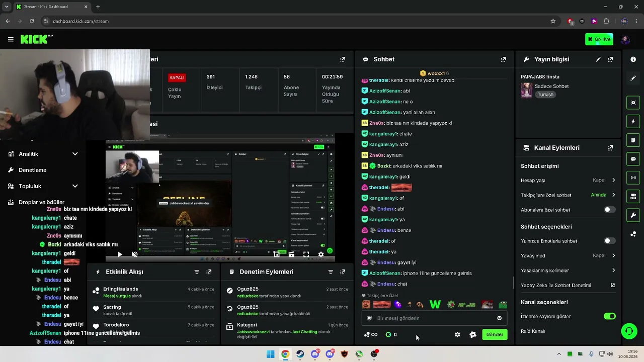Expand the Topluluk menu chevron

75,186
